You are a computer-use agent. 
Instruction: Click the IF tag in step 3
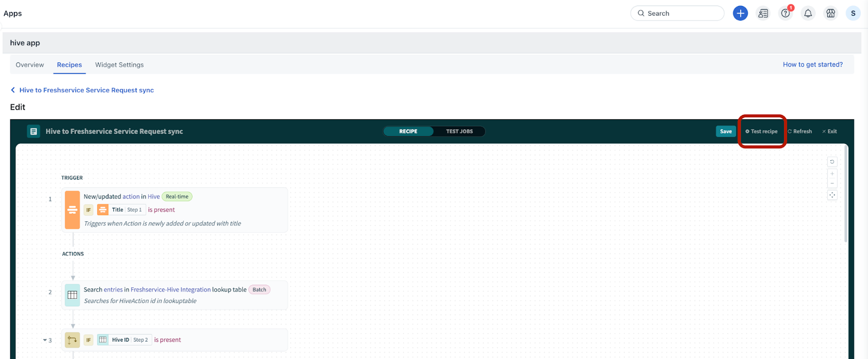88,340
